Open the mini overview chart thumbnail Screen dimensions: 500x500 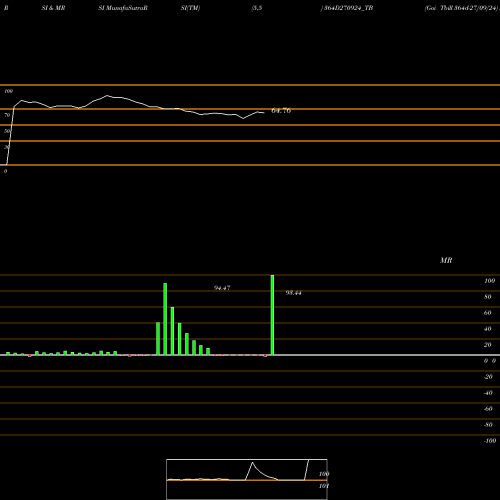tap(247, 479)
